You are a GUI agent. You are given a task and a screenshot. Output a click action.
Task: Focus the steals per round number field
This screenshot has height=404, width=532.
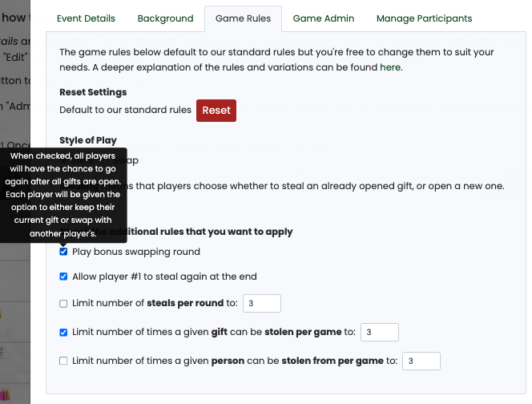261,303
